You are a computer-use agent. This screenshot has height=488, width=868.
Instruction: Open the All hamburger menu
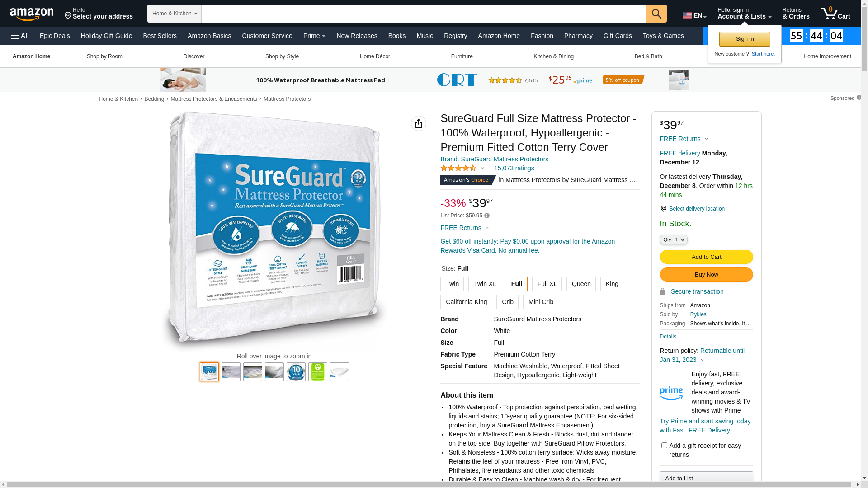pyautogui.click(x=20, y=36)
